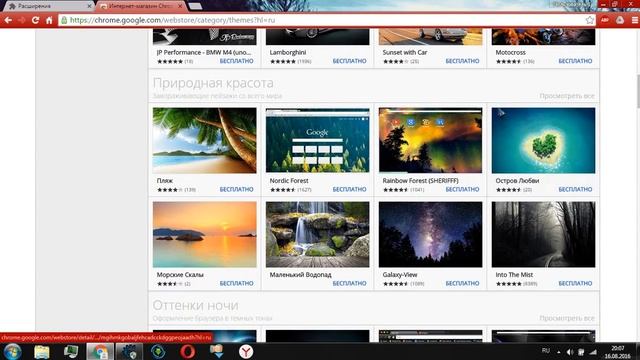
Task: Click the JP Performance - BMW M4 title
Action: 204,52
